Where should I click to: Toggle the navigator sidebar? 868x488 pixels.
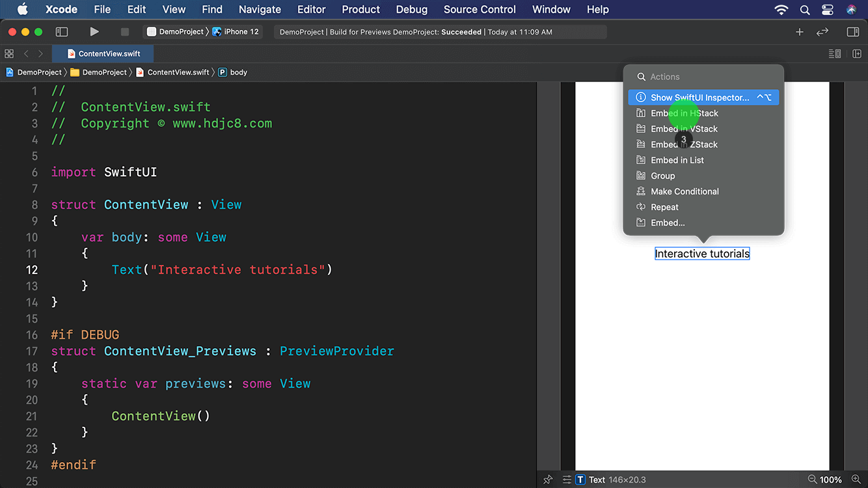tap(62, 32)
